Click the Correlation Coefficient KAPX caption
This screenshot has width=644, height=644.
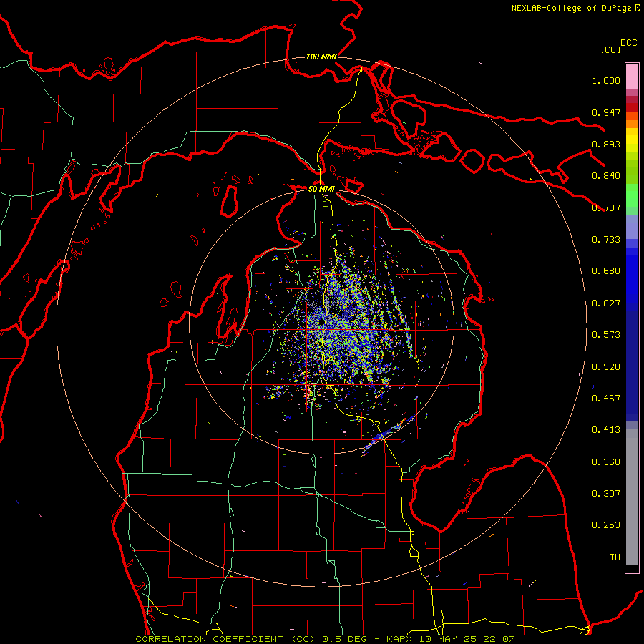pyautogui.click(x=325, y=639)
